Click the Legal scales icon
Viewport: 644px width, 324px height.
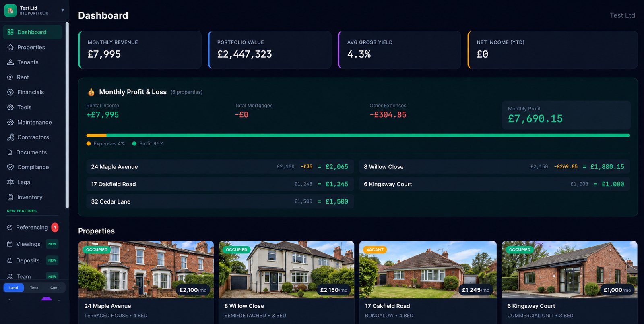pyautogui.click(x=10, y=182)
